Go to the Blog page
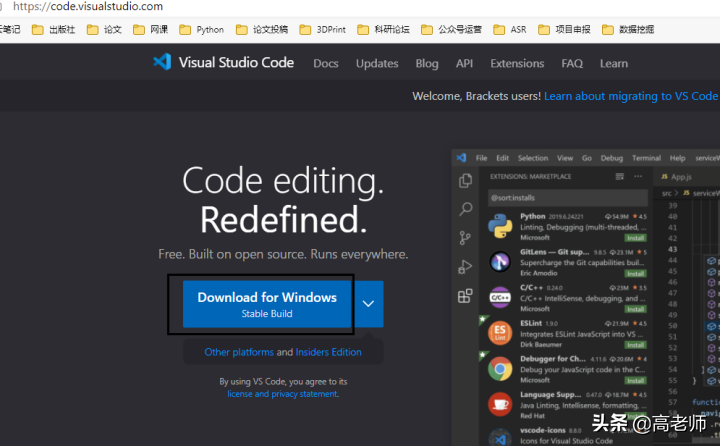Screen dimensions: 720x446 [427, 63]
